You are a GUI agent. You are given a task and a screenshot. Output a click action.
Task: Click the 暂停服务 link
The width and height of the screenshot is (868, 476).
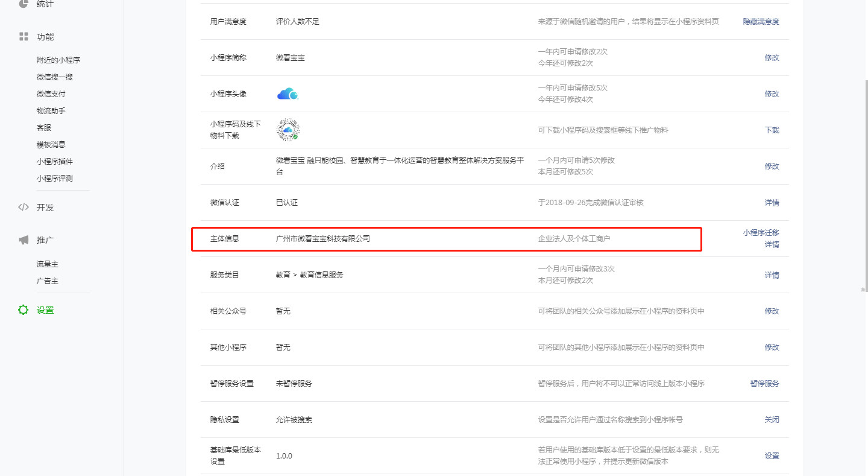[764, 384]
